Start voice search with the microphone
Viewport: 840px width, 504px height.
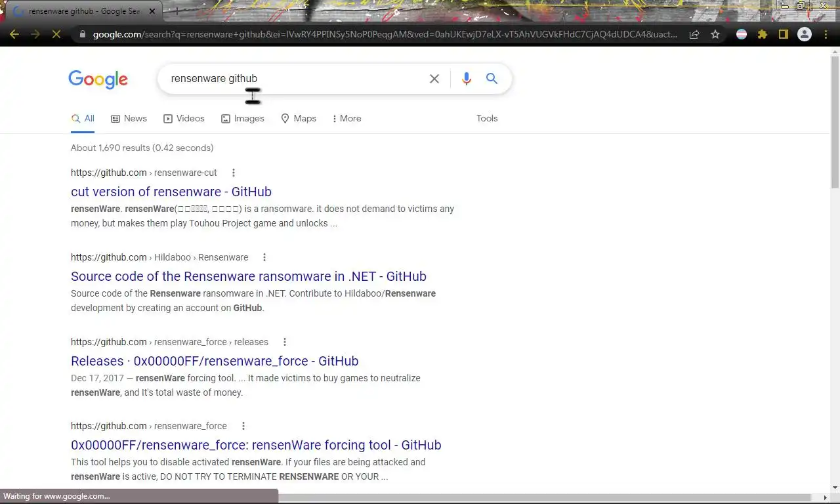pos(467,79)
